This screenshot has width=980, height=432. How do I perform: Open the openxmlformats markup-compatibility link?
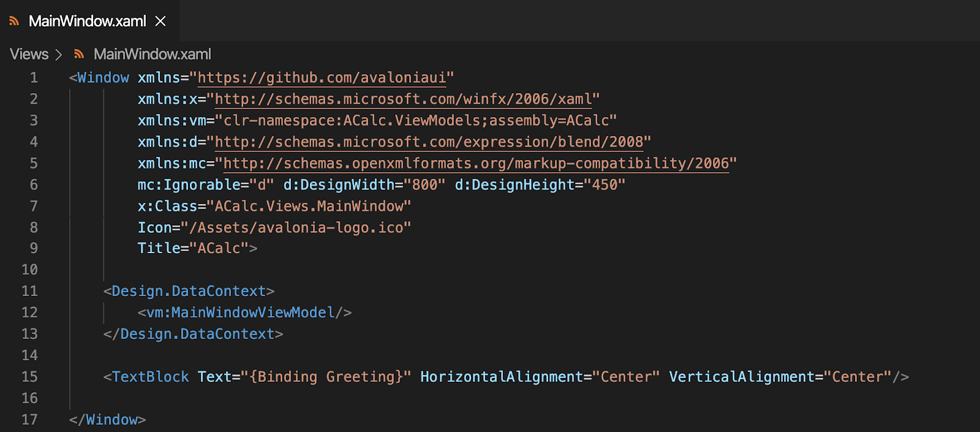pos(476,164)
